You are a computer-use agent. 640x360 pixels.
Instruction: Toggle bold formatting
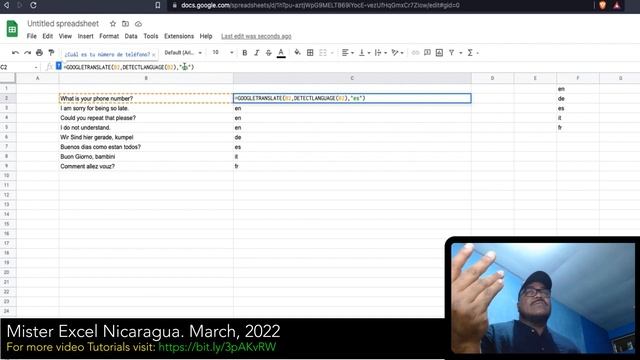[x=244, y=53]
